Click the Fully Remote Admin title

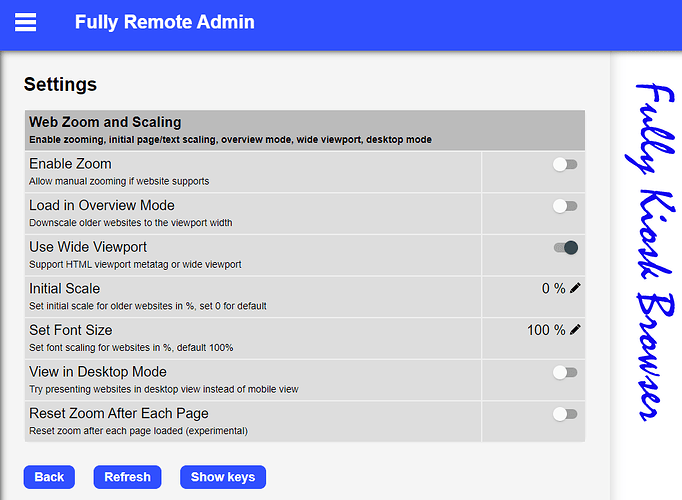pos(164,22)
